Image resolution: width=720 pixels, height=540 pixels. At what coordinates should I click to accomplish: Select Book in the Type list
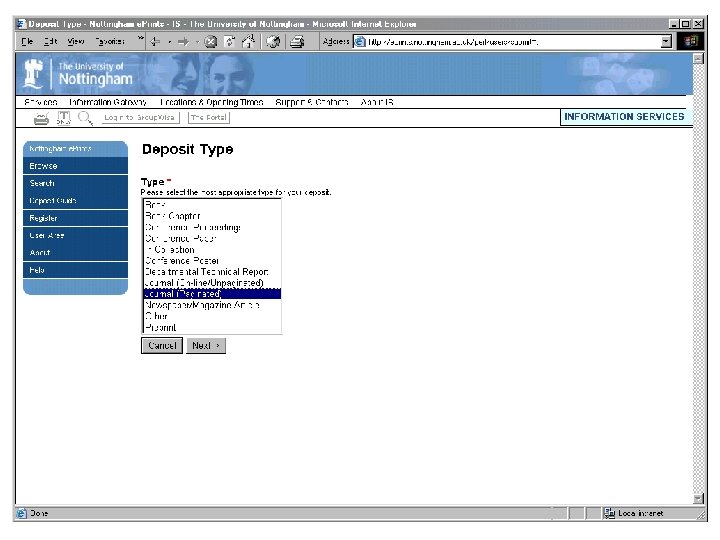pos(212,205)
